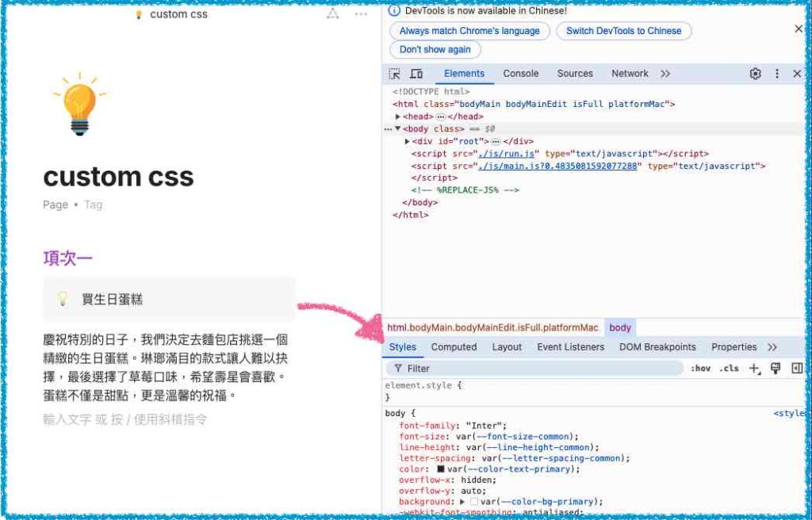Open the page three-dot menu in header
The height and width of the screenshot is (520, 812).
tap(361, 14)
